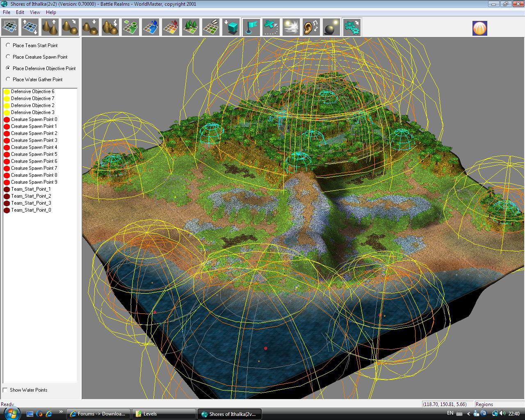Viewport: 525px width, 420px height.
Task: Select Creature Spawn Point 7 entry
Action: point(34,168)
